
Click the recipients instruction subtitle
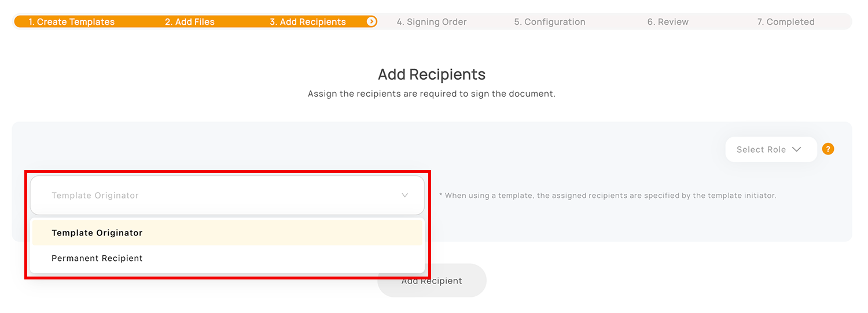[432, 94]
